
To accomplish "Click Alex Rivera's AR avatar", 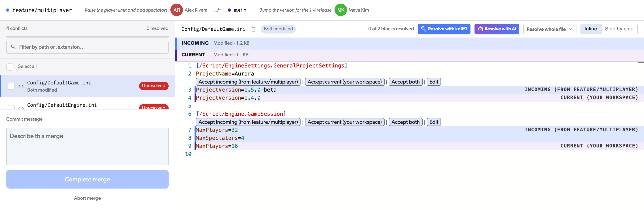I will pyautogui.click(x=176, y=10).
